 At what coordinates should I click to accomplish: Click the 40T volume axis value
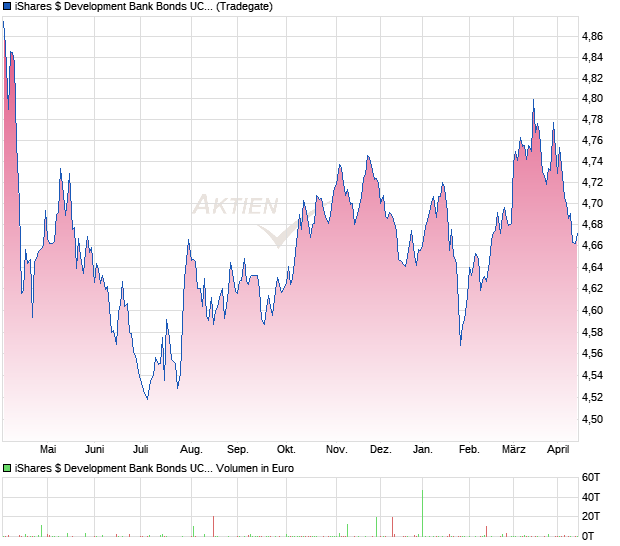(x=591, y=497)
